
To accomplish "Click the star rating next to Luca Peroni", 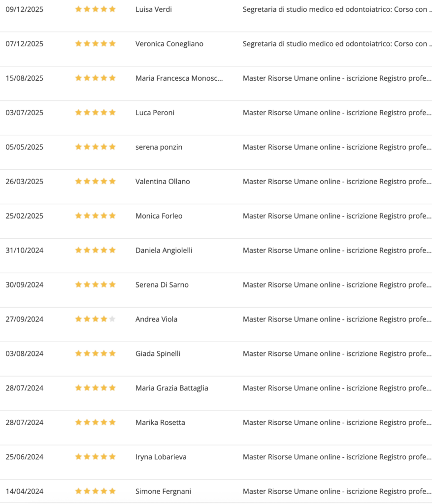I will 95,113.
